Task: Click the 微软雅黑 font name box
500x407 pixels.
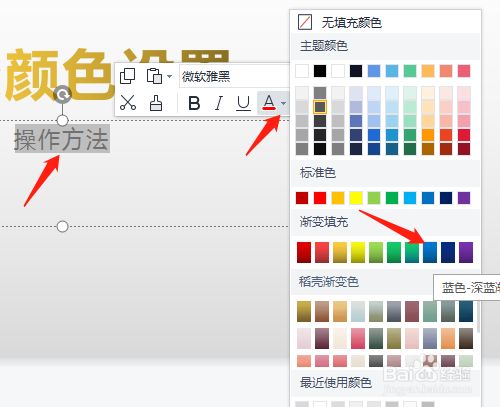Action: (x=234, y=76)
